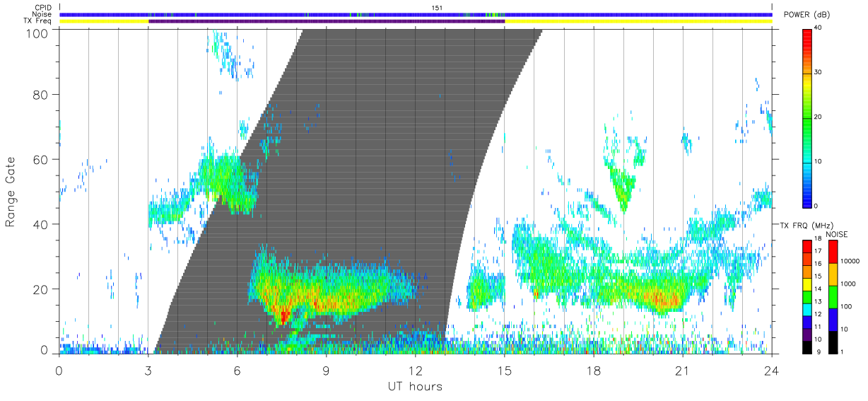Click the '100' y-axis tick label
This screenshot has width=868, height=401.
coord(38,33)
